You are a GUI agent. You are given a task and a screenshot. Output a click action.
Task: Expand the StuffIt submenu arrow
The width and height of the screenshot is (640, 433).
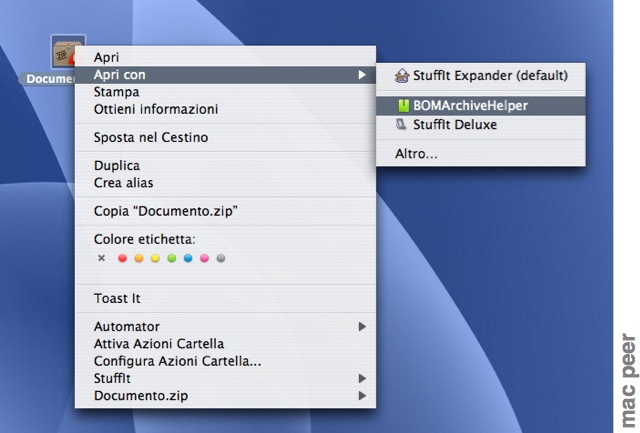[362, 378]
